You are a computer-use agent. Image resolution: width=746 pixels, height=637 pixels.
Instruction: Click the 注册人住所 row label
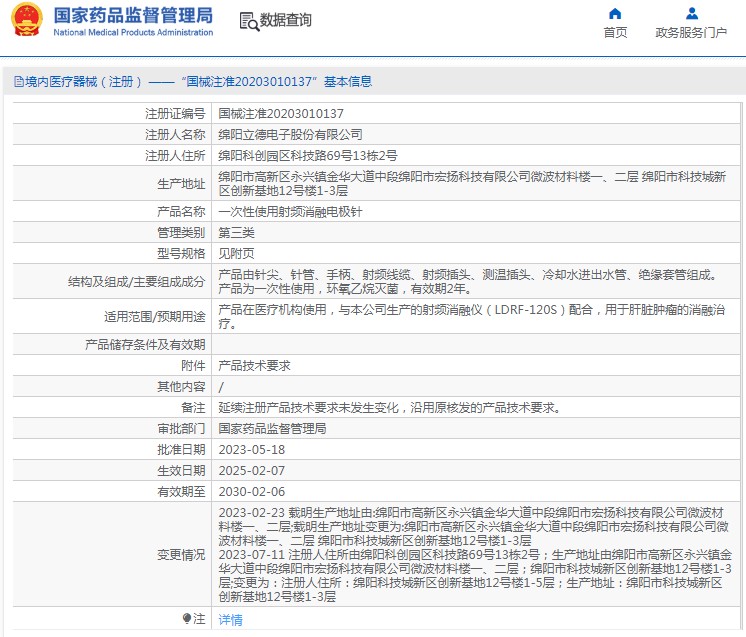175,155
